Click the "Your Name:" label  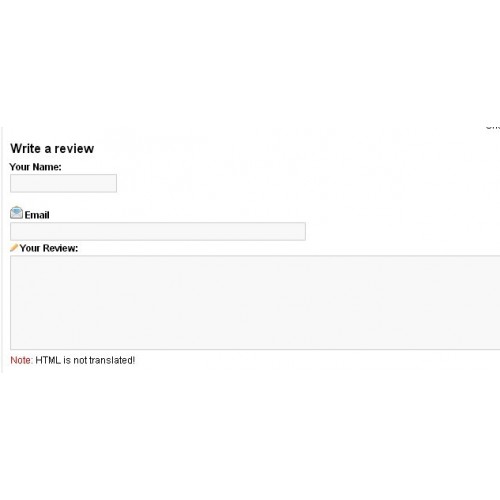tap(35, 167)
